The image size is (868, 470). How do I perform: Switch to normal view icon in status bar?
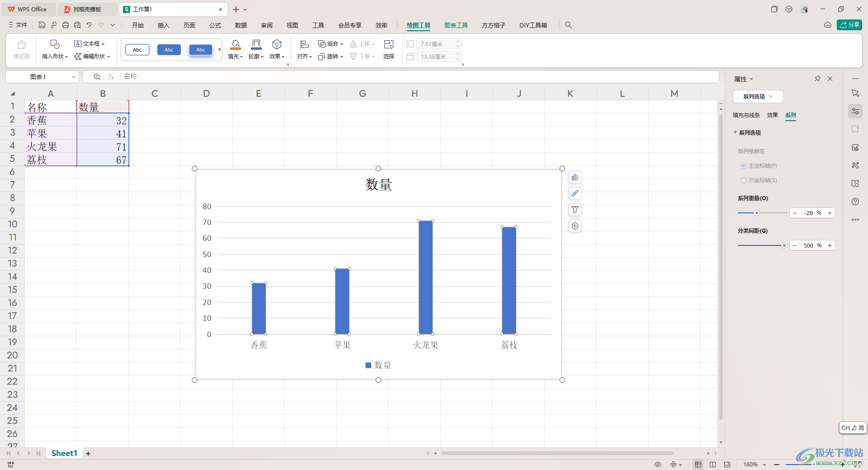point(698,465)
